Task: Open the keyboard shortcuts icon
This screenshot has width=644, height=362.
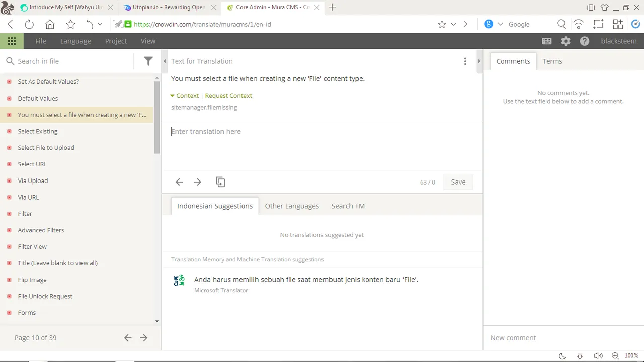Action: tap(547, 41)
